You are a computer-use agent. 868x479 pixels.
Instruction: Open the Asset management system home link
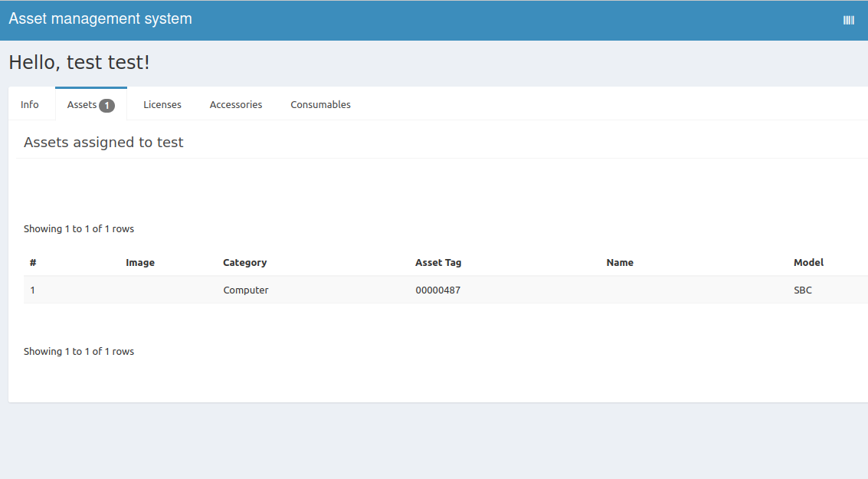tap(100, 18)
